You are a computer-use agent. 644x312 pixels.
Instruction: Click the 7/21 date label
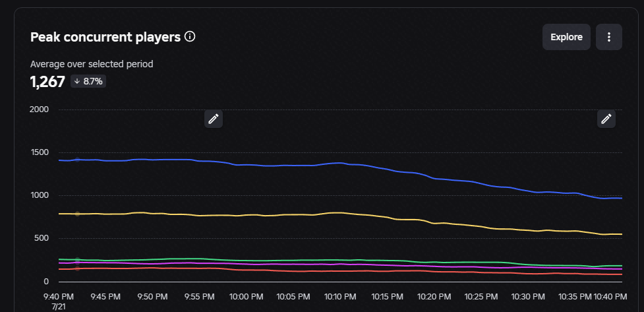[x=59, y=306]
